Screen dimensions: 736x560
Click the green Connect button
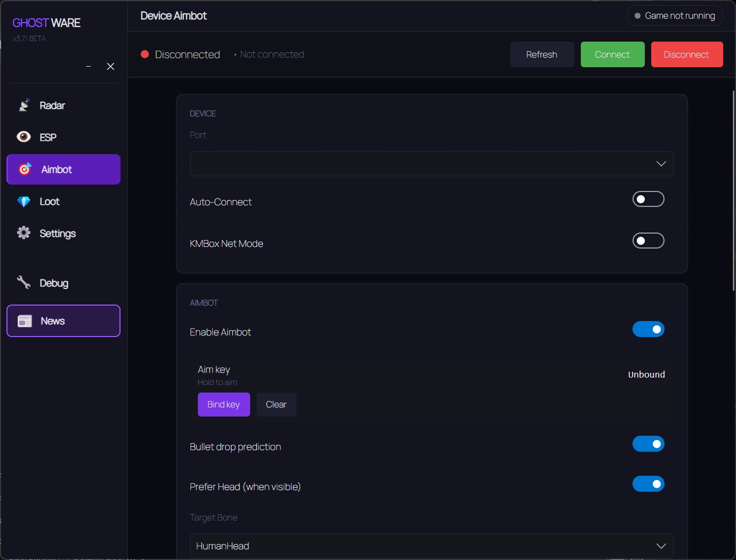tap(612, 54)
